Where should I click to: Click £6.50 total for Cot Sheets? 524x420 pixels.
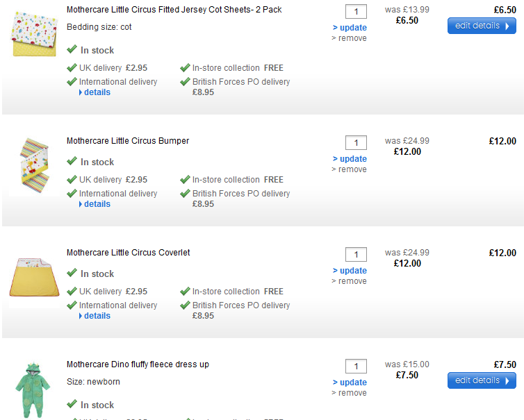click(505, 10)
